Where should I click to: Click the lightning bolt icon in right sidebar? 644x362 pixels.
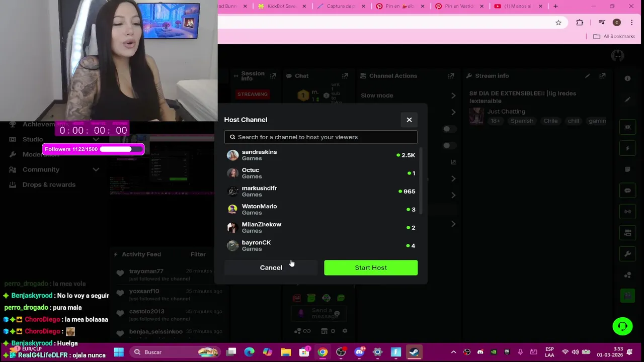627,148
